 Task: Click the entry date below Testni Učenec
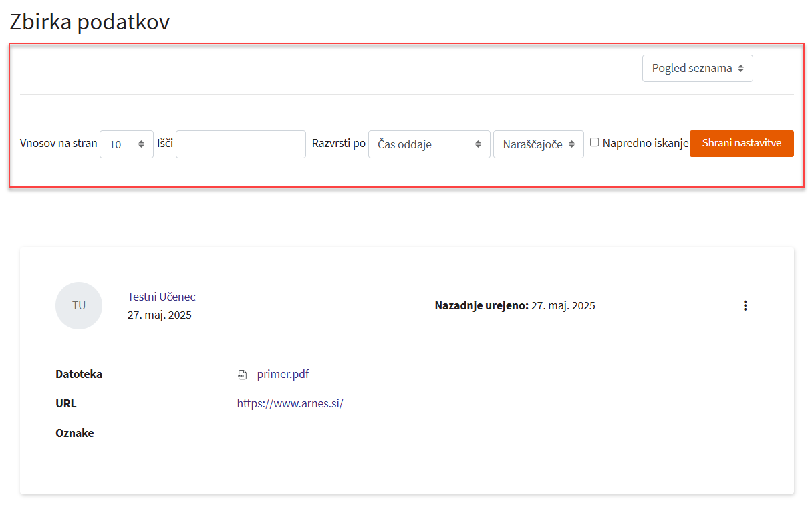pyautogui.click(x=159, y=315)
